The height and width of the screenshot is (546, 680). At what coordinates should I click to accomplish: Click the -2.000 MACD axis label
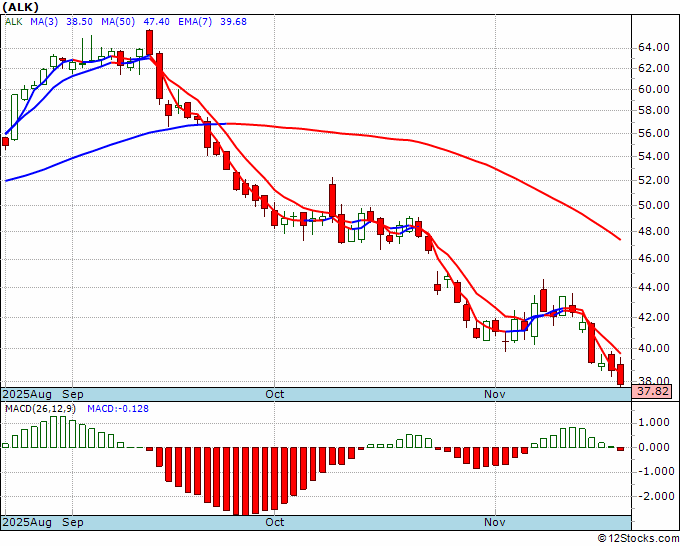coord(654,496)
